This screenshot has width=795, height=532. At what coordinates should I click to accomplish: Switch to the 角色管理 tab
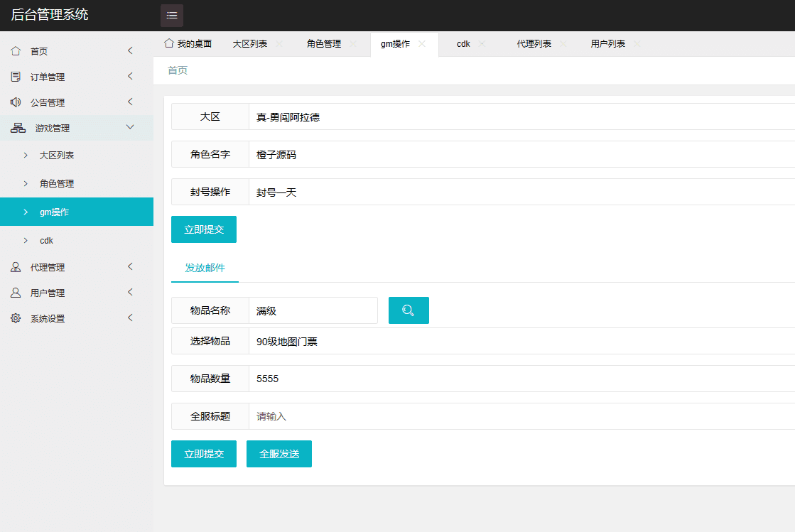(323, 43)
